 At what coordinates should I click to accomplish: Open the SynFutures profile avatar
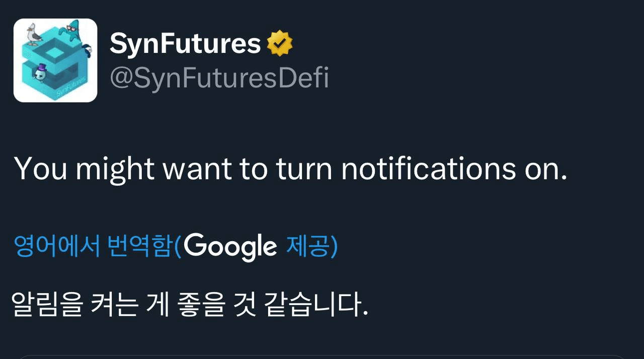coord(55,60)
